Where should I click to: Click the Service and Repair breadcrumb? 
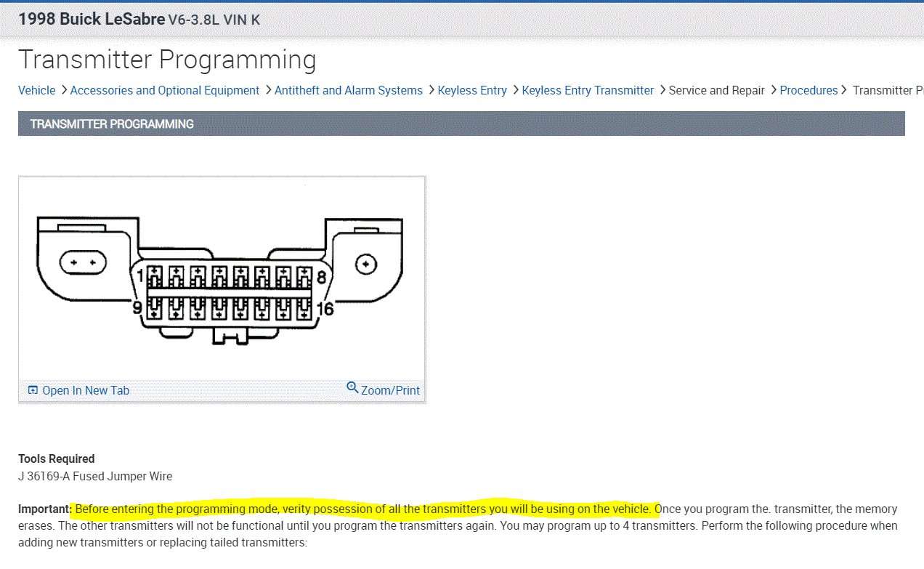[717, 90]
